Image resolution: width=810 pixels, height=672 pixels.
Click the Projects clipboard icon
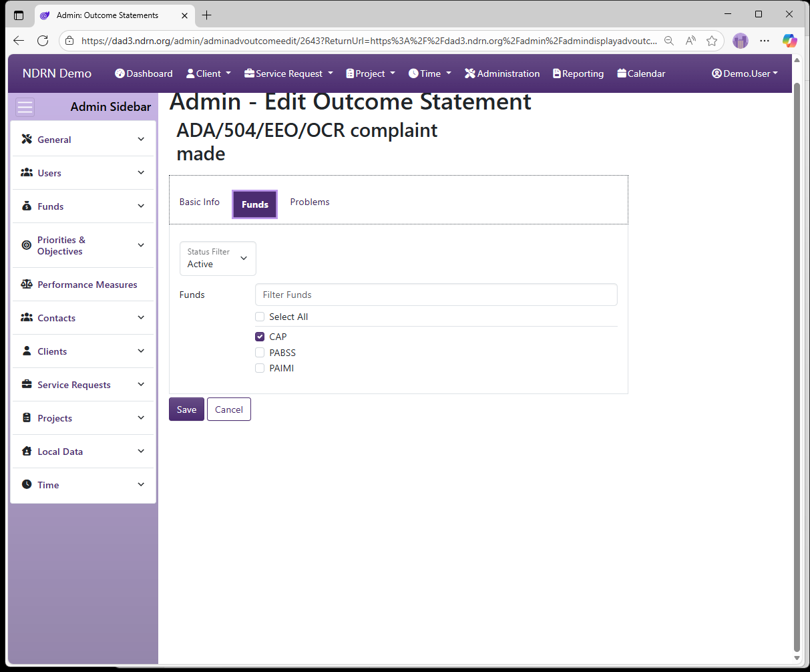(x=27, y=417)
